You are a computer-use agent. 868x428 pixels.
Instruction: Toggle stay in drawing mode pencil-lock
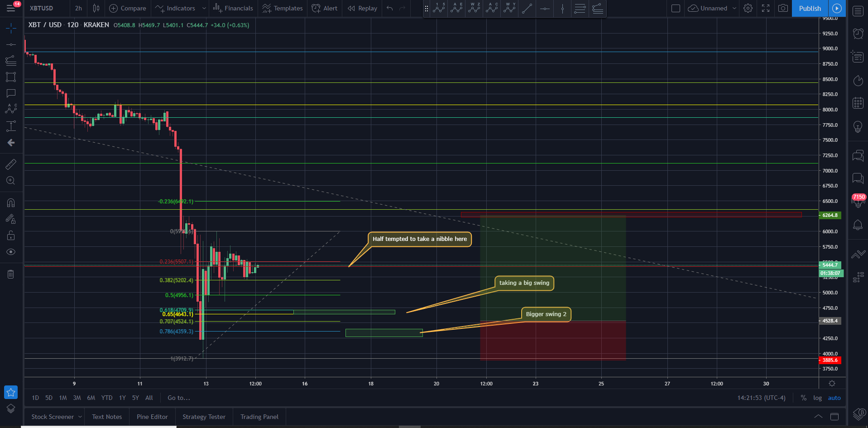pos(11,219)
